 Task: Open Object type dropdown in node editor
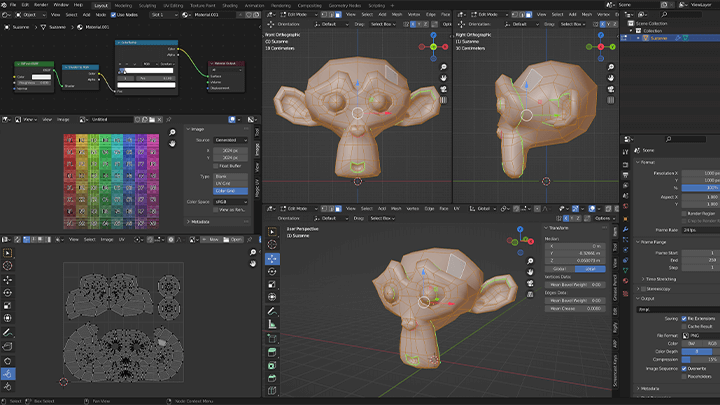coord(30,15)
